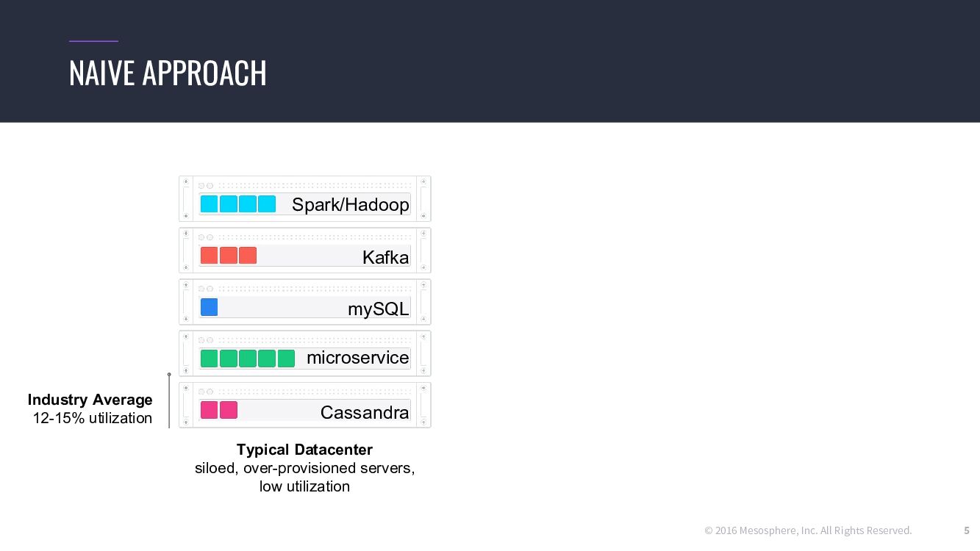Select the first green block in the microservice server
Image resolution: width=980 pixels, height=551 pixels.
pyautogui.click(x=210, y=359)
